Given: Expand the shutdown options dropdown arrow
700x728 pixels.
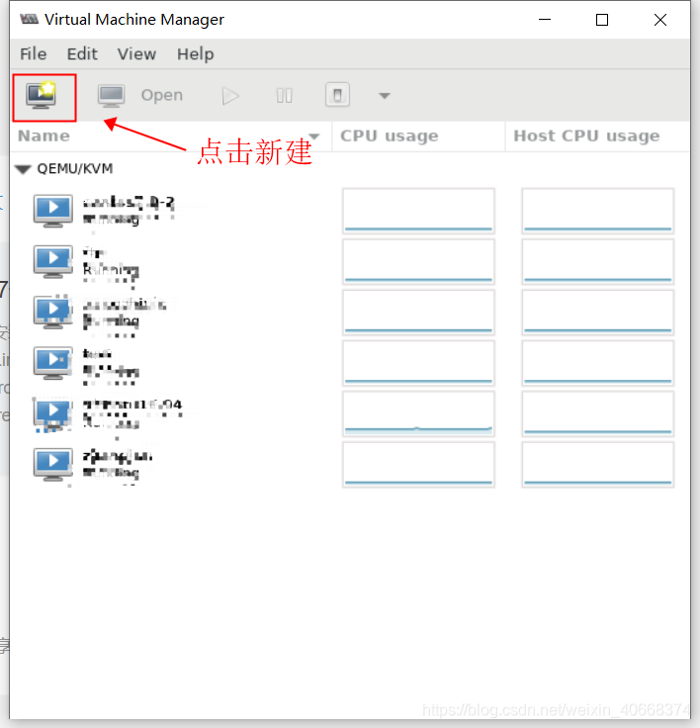Looking at the screenshot, I should [x=385, y=96].
